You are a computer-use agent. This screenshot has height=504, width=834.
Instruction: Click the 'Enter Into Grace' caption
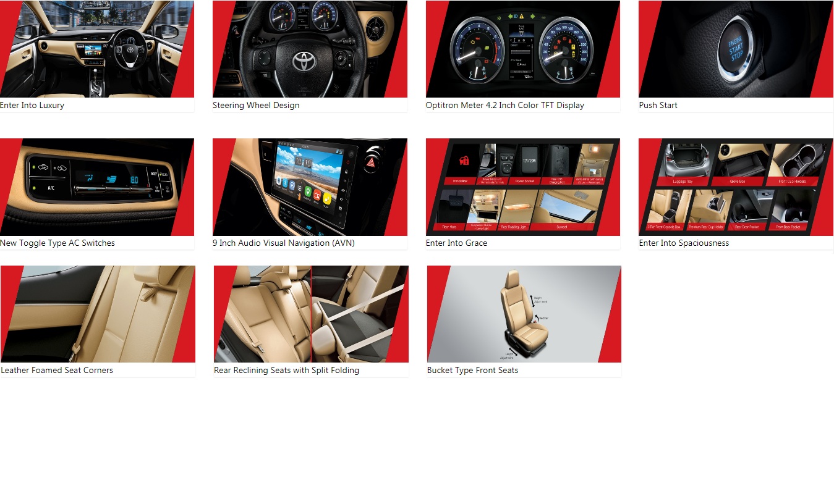456,243
